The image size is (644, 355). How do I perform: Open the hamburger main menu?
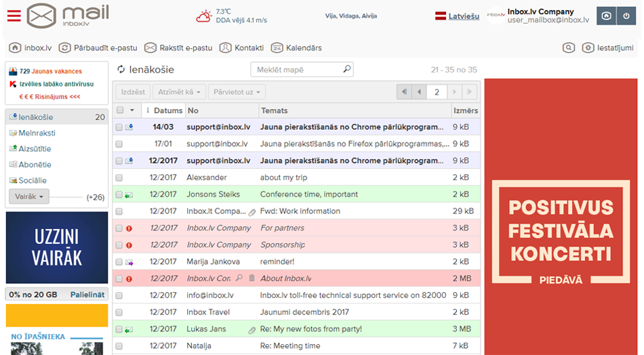[x=14, y=16]
